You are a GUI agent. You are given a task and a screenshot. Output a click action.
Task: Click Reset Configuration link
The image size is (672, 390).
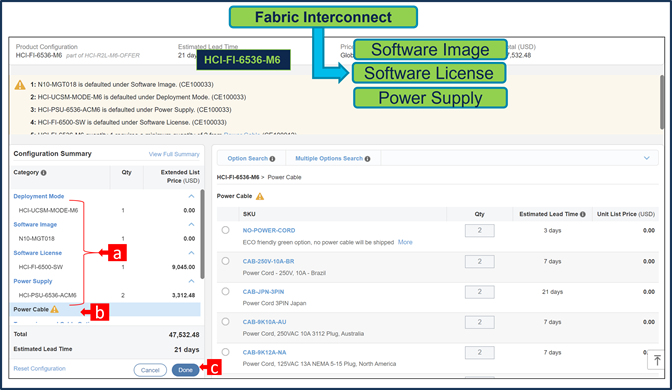(x=39, y=369)
